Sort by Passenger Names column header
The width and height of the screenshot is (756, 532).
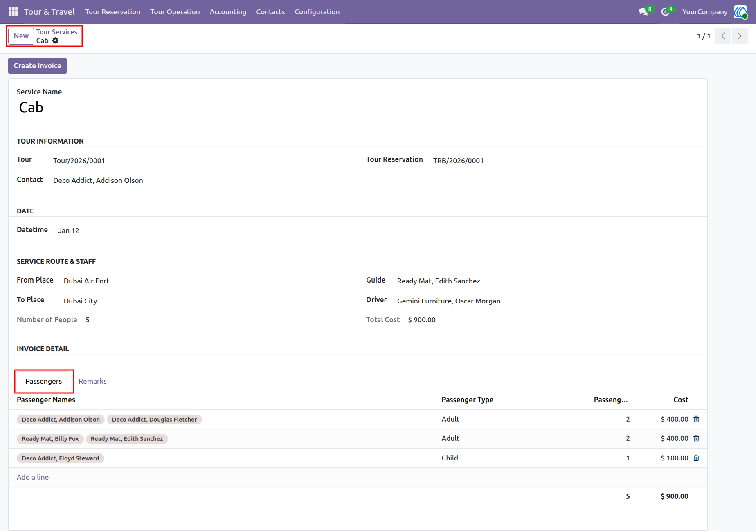(46, 400)
